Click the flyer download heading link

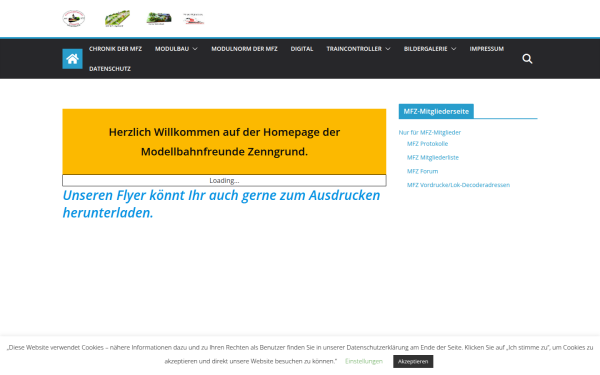click(x=221, y=204)
